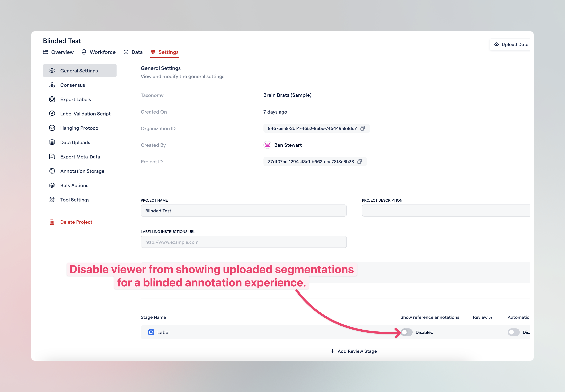This screenshot has height=392, width=565.
Task: Click the Export Labels sidebar icon
Action: click(52, 99)
